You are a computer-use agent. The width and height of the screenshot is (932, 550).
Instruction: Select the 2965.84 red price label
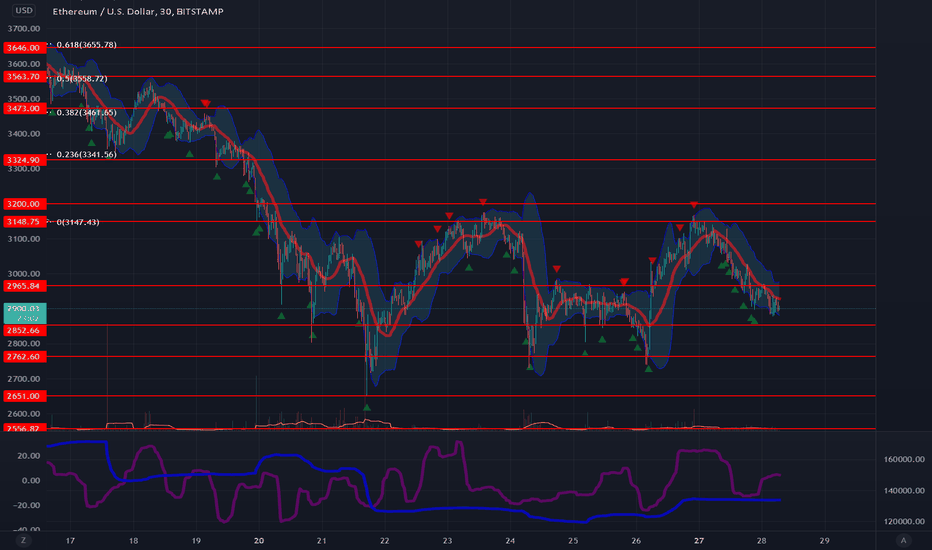(24, 286)
